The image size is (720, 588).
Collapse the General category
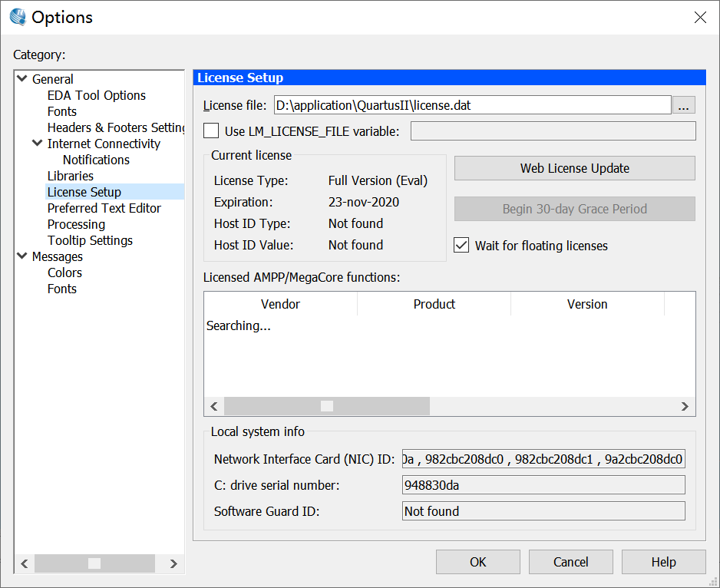pos(21,78)
